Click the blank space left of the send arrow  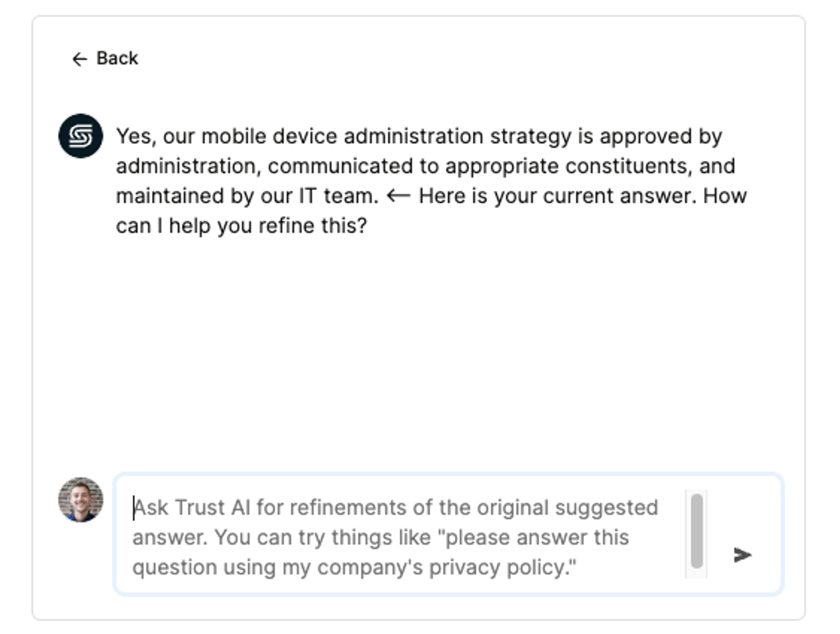719,555
